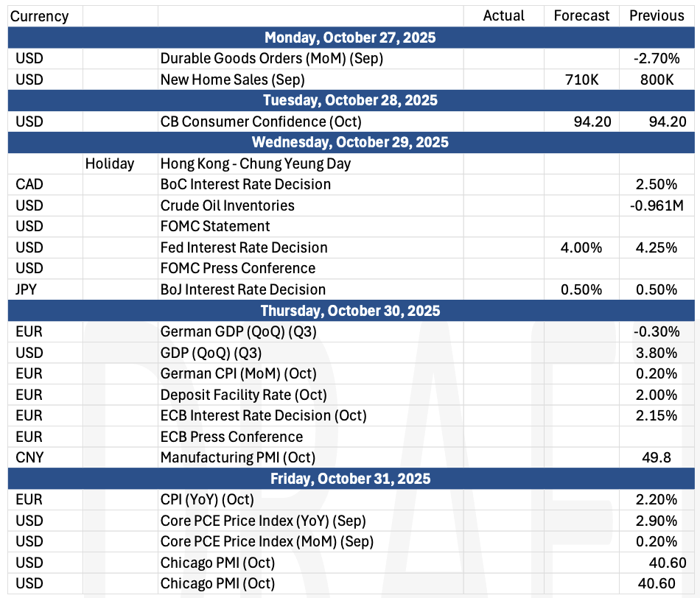Viewport: 700px width, 598px height.
Task: Select the Monday, October 27, 2025 header row
Action: coord(350,37)
